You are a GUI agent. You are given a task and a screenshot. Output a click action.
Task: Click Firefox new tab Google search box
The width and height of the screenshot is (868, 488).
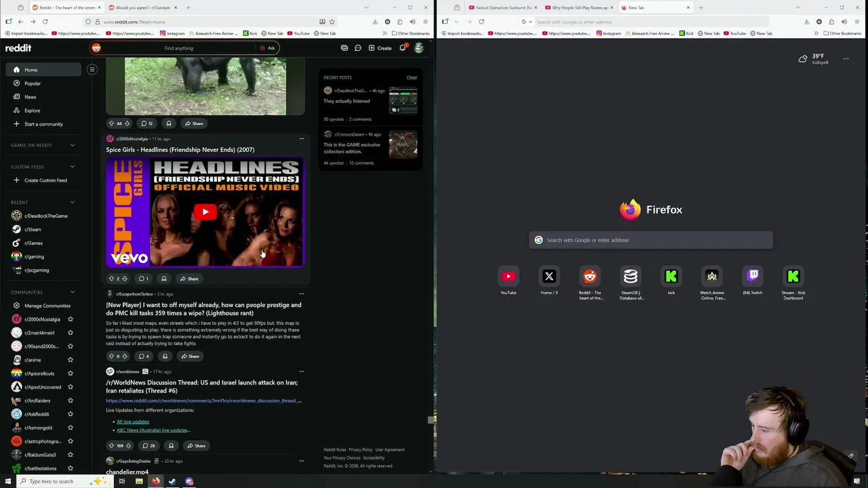click(x=651, y=240)
